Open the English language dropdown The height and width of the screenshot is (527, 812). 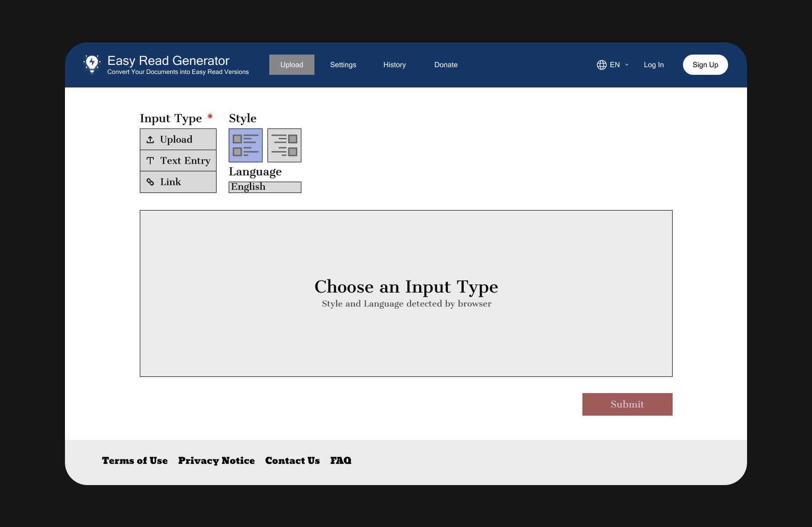tap(265, 187)
